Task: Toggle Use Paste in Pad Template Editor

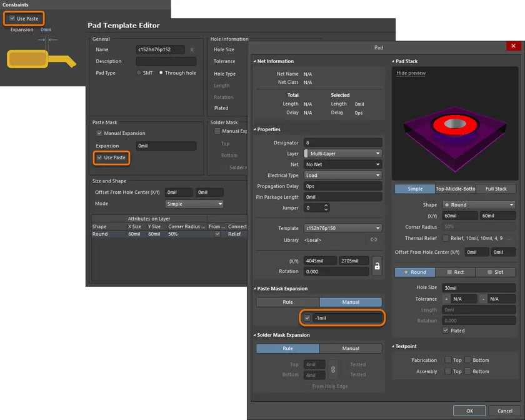Action: (99, 157)
